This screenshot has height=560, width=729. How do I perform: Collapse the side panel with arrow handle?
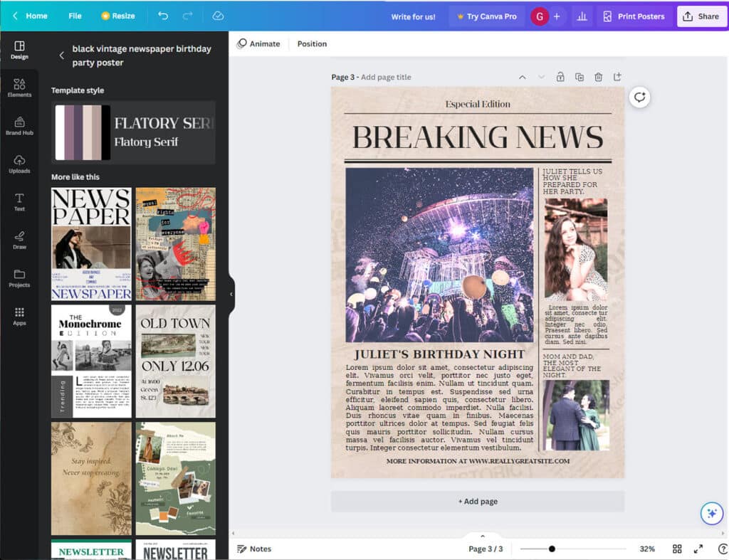pyautogui.click(x=231, y=294)
